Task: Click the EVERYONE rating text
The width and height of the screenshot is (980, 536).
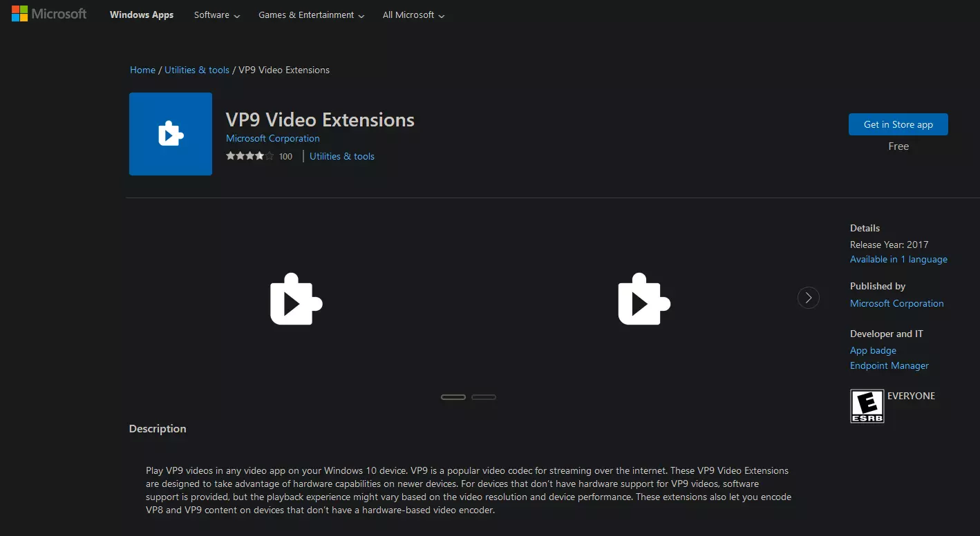Action: coord(911,396)
